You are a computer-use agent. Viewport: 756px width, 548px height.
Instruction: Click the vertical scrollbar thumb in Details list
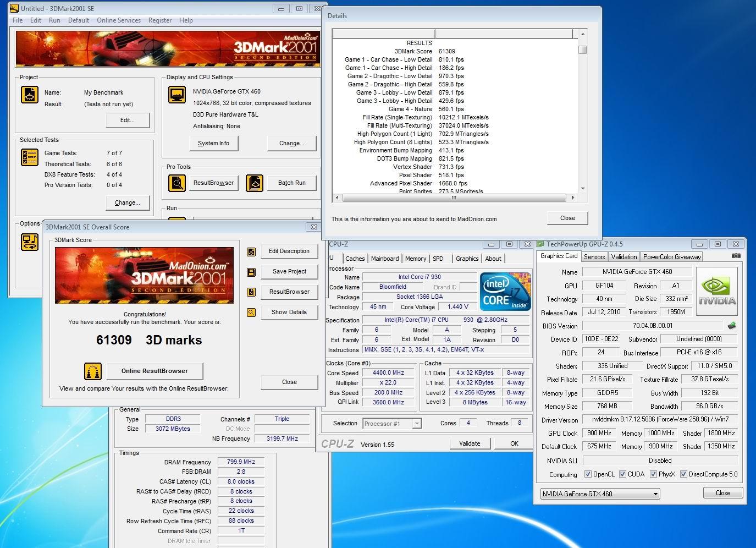583,50
